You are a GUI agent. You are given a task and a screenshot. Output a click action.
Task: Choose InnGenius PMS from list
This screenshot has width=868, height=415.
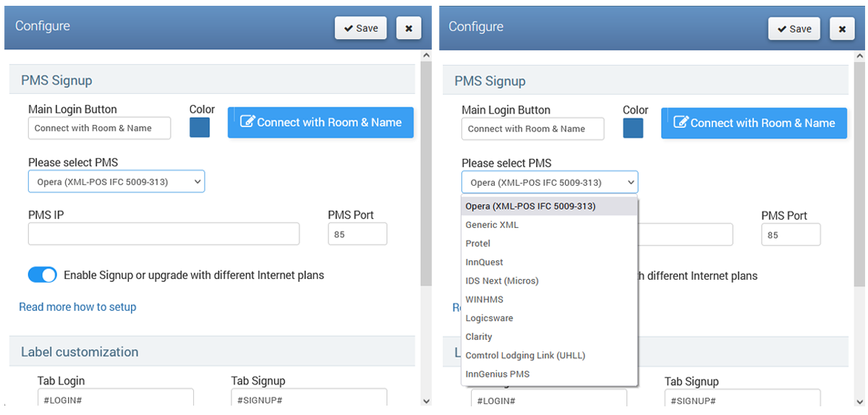(498, 374)
